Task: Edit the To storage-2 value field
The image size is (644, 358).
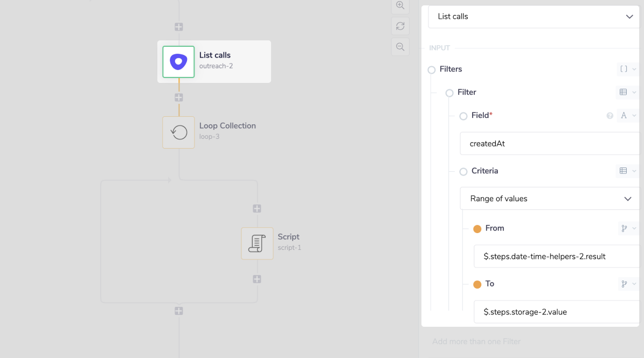Action: 556,312
